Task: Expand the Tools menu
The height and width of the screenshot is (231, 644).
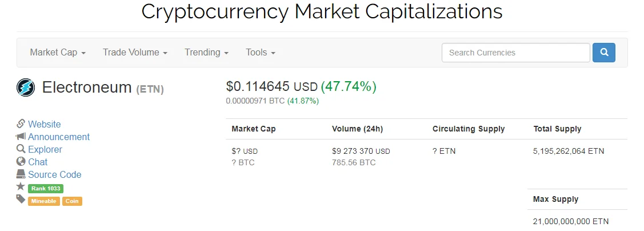Action: [261, 53]
